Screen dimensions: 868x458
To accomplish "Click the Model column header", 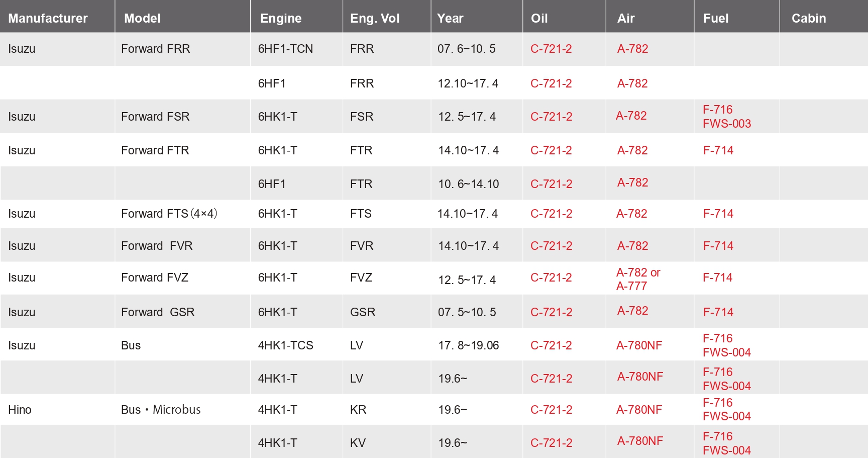I will tap(142, 19).
